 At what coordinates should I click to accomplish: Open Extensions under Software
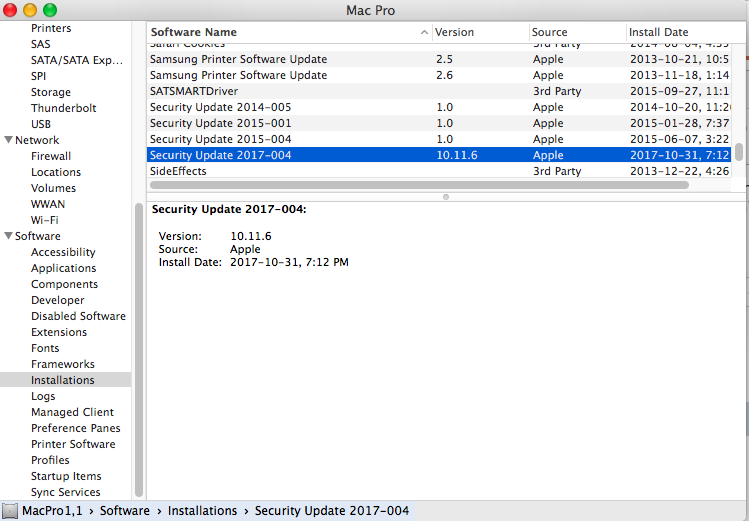(x=59, y=332)
